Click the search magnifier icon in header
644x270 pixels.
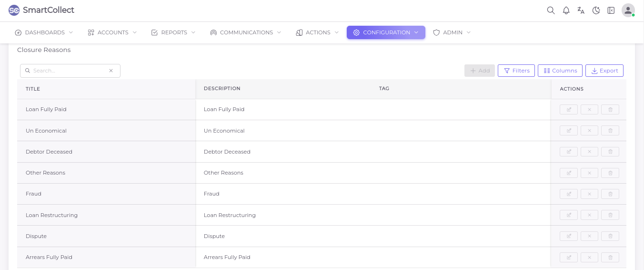551,10
